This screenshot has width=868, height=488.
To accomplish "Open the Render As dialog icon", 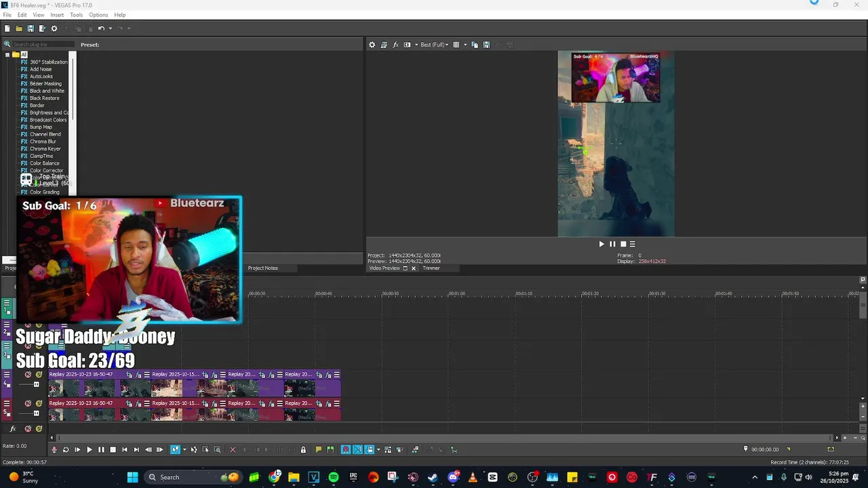I will 42,28.
